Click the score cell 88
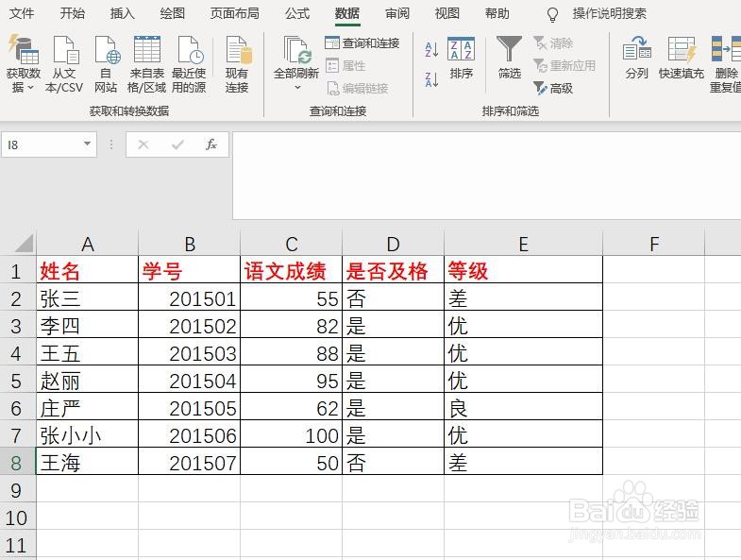The height and width of the screenshot is (560, 741). click(291, 353)
